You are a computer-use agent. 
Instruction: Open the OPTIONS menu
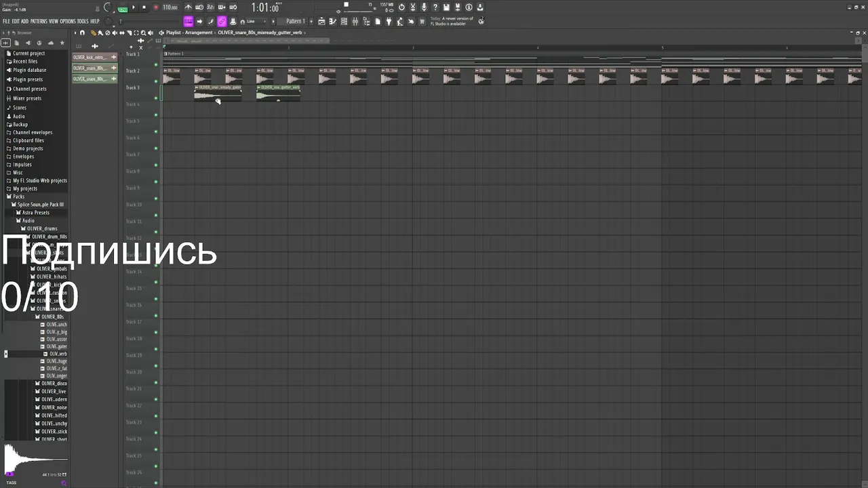pos(68,21)
